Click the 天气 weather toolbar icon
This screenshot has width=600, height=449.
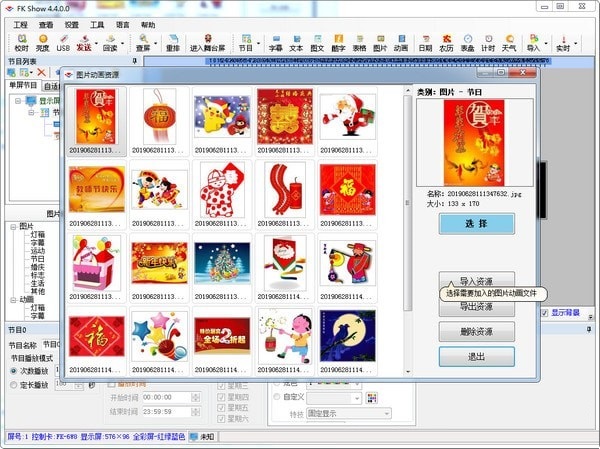tap(509, 43)
